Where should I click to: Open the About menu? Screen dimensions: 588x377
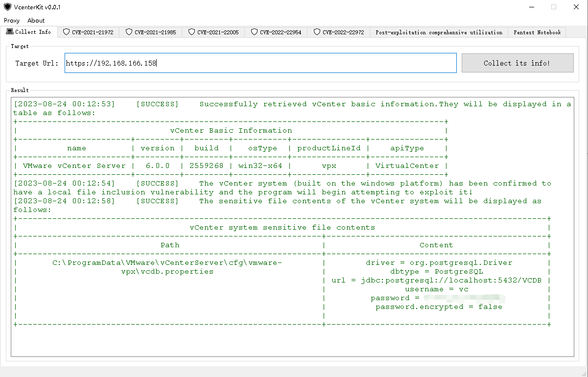[x=36, y=21]
